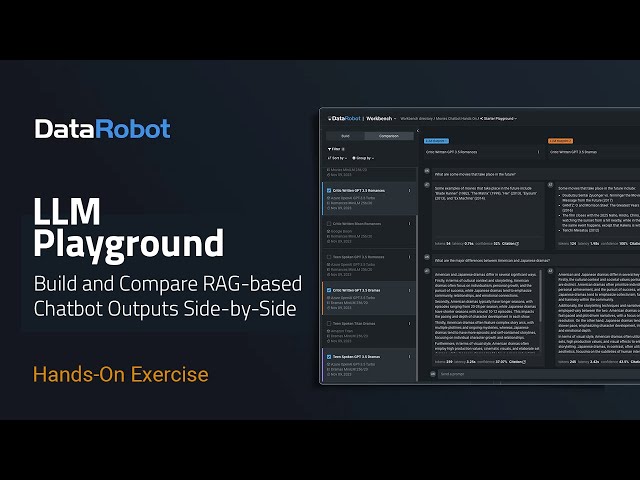Click the Workbench label in the header
This screenshot has width=640, height=480.
click(x=386, y=118)
